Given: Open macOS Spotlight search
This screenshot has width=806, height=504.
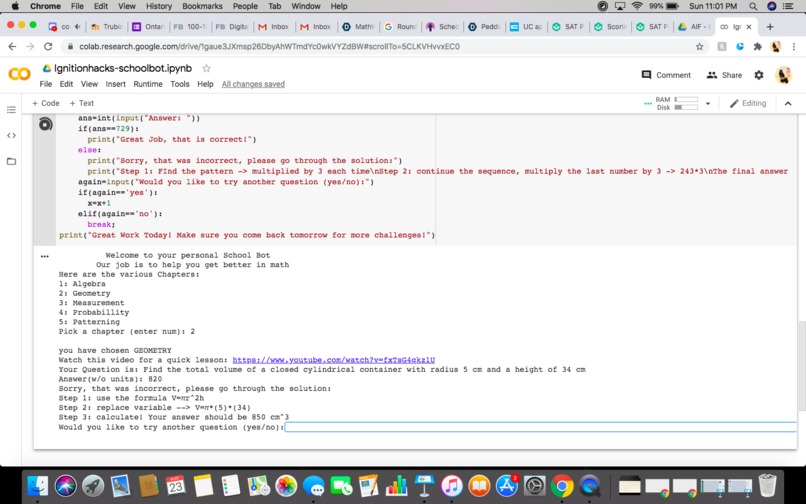Looking at the screenshot, I should (753, 6).
